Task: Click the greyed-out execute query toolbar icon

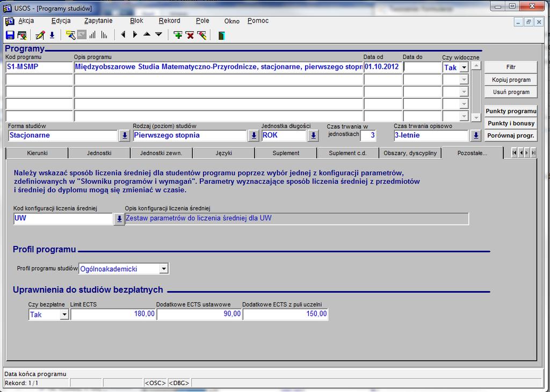Action: click(x=82, y=35)
